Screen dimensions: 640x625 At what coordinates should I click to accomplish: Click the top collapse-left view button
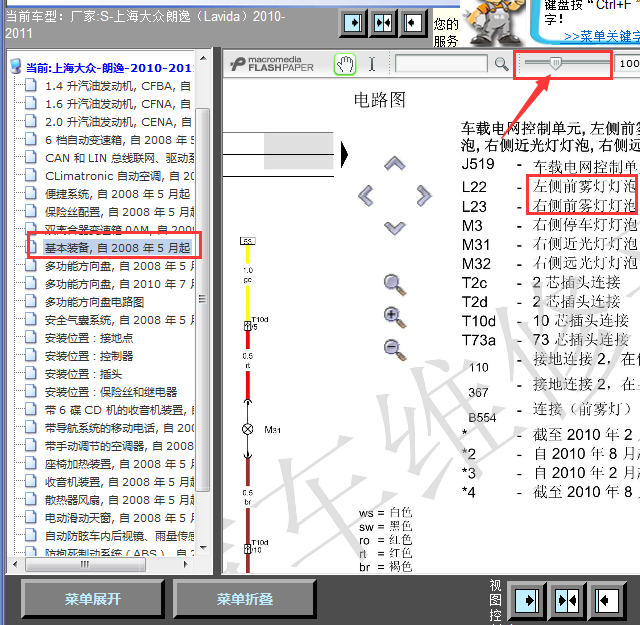(413, 23)
